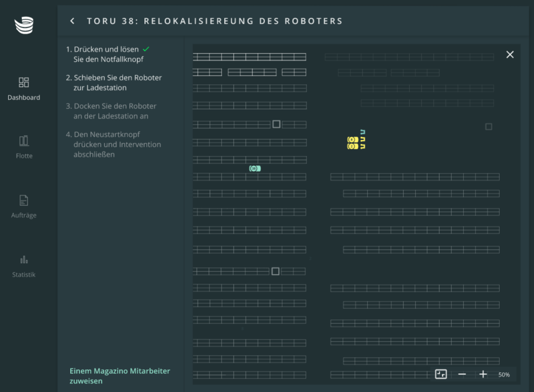The image size is (534, 392).
Task: Select step 1 "Drücken und lösen"
Action: [106, 54]
